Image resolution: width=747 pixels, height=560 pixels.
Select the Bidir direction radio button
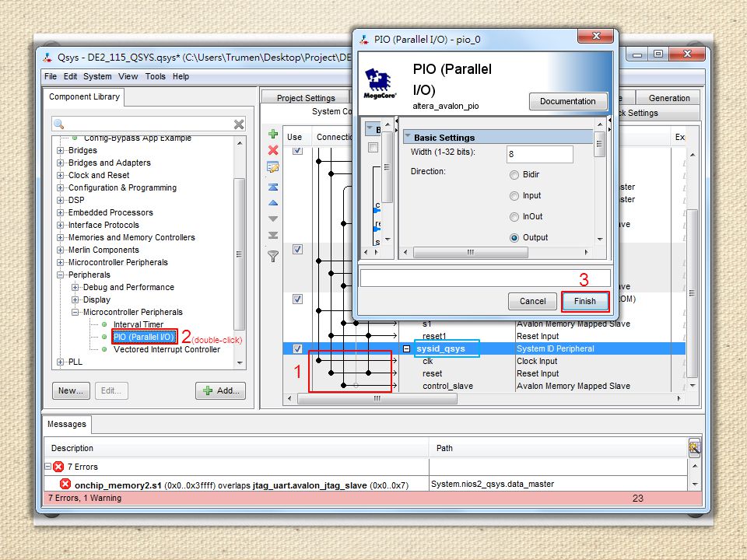click(514, 175)
